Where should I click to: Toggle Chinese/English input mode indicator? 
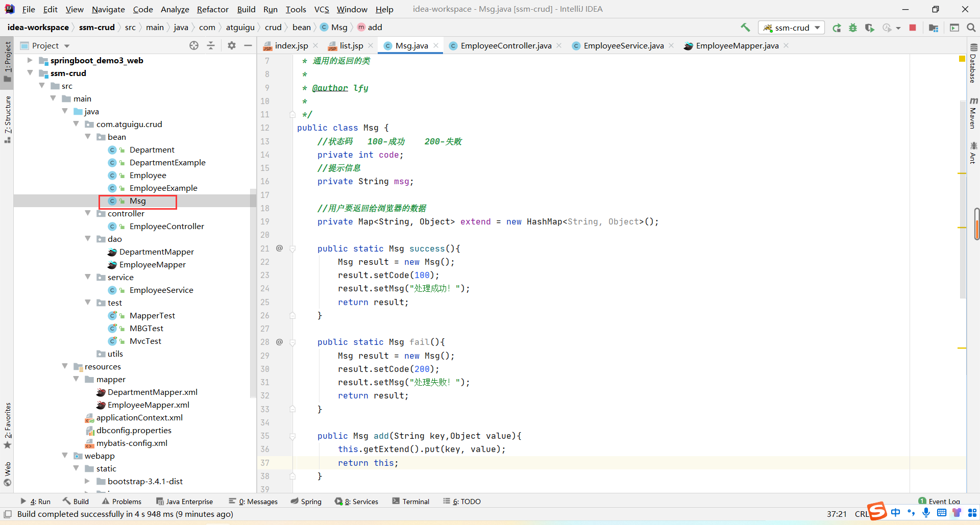[x=896, y=512]
